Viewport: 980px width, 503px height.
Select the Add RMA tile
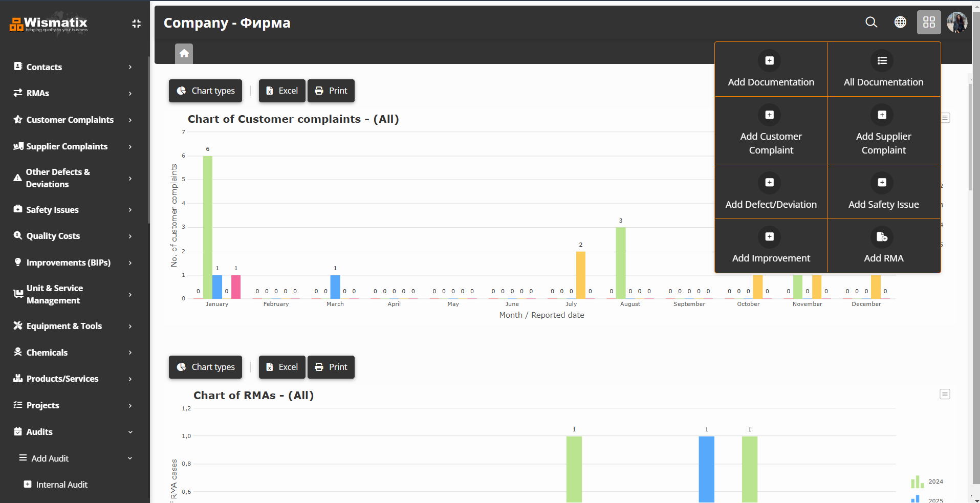884,246
